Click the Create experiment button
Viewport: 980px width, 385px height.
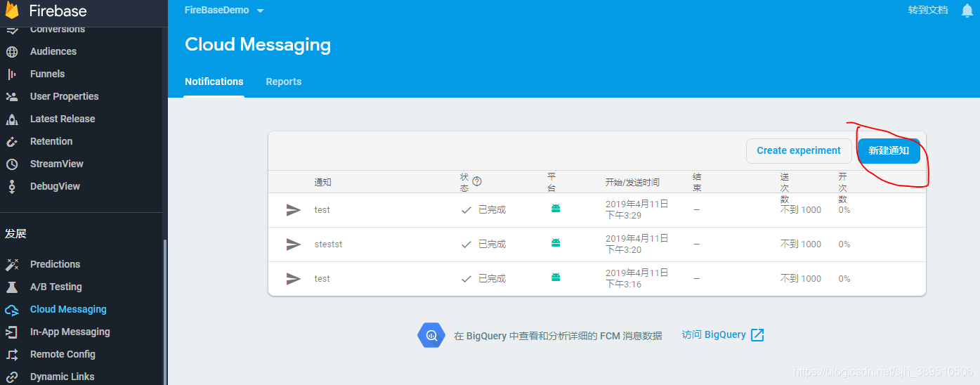click(799, 150)
